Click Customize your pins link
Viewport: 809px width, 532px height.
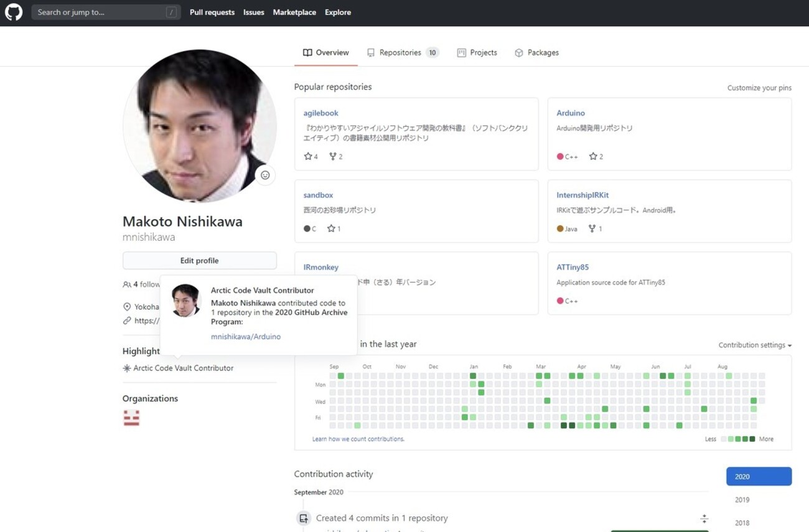click(x=759, y=88)
